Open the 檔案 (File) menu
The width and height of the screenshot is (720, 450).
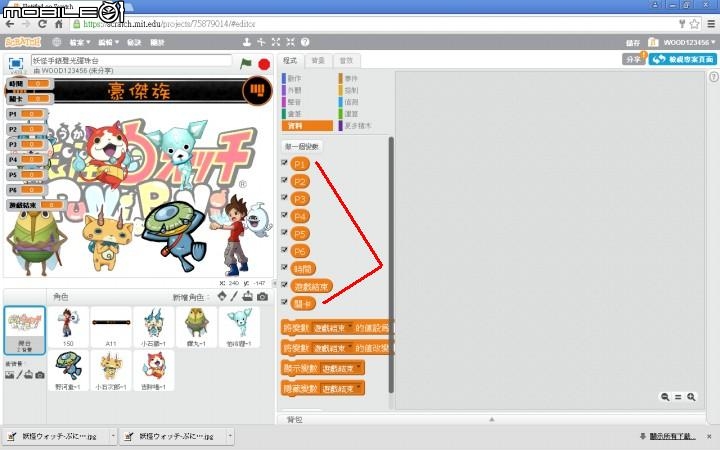pyautogui.click(x=79, y=42)
